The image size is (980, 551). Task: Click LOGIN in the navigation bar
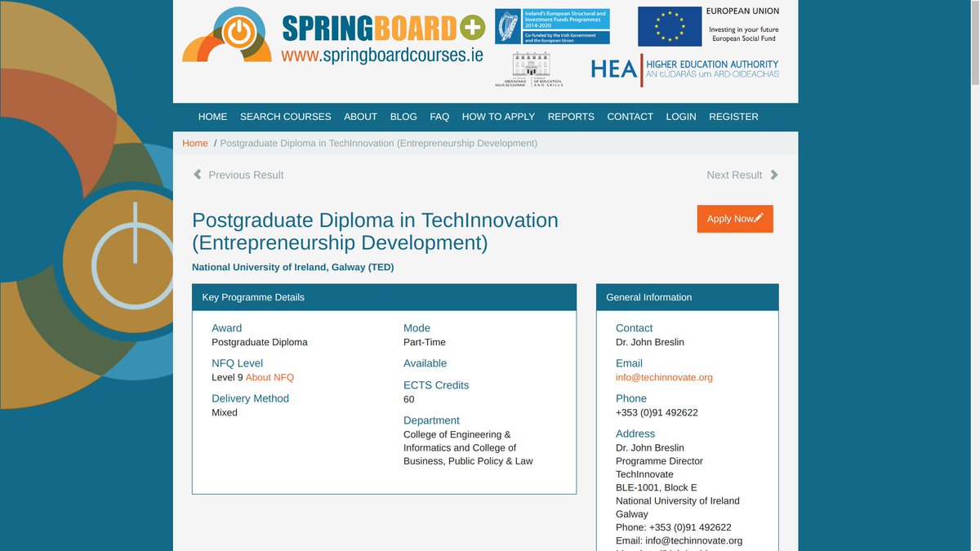tap(681, 117)
